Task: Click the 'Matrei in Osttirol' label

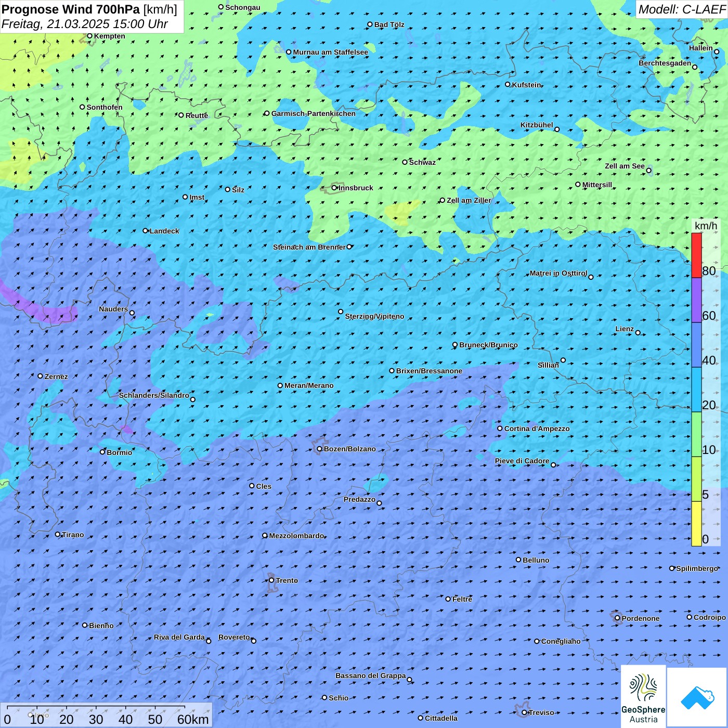Action: (x=558, y=273)
